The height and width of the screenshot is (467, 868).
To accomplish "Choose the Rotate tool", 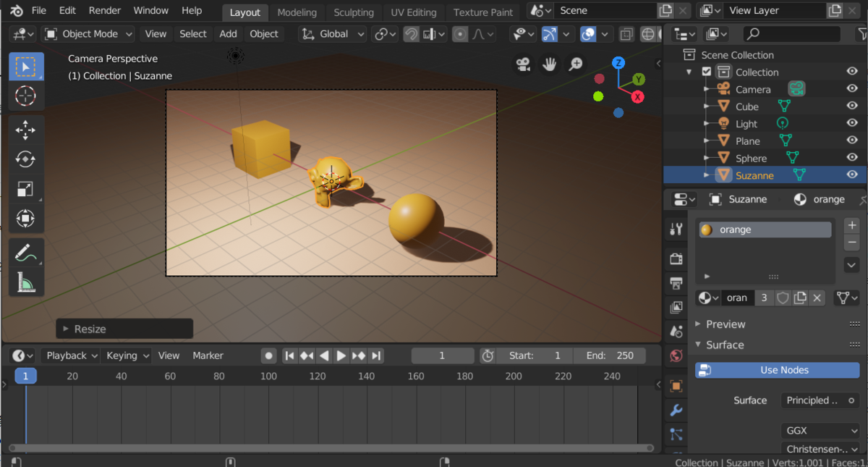I will coord(25,159).
